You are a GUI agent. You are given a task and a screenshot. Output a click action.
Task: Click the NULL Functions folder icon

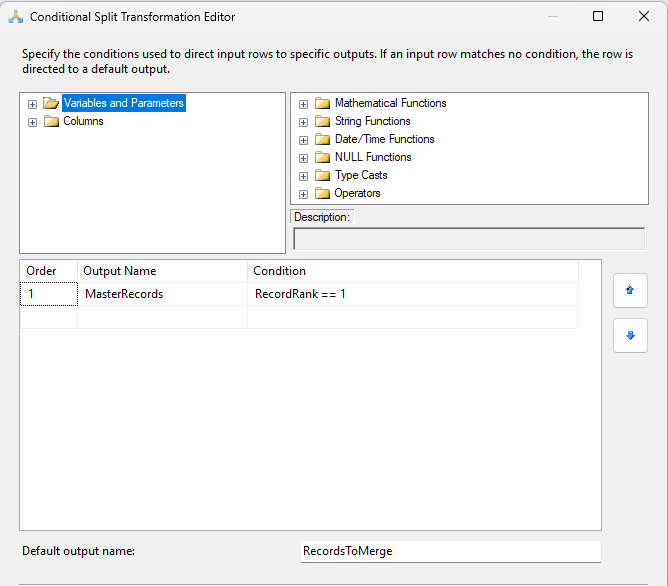tap(322, 157)
